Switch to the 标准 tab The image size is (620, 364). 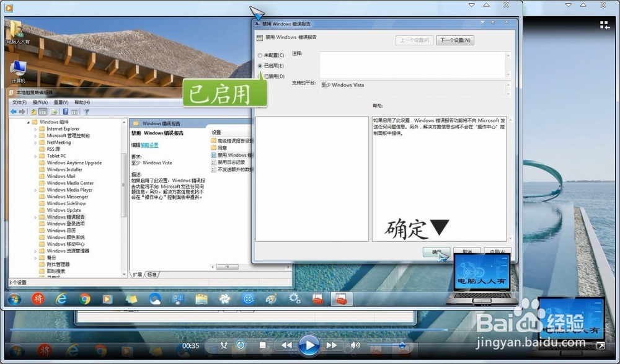[x=152, y=275]
